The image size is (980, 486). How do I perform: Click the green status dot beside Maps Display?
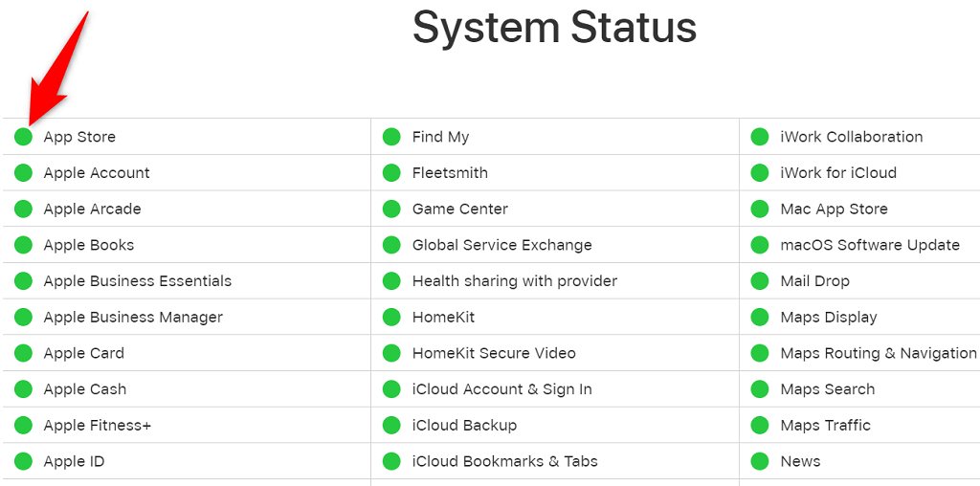759,318
